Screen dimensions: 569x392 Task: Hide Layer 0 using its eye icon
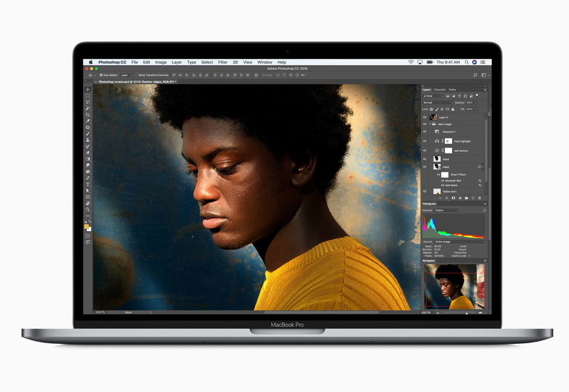click(425, 117)
